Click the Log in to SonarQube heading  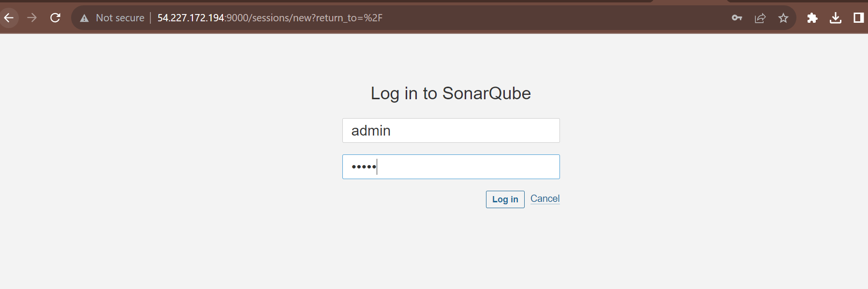[451, 93]
